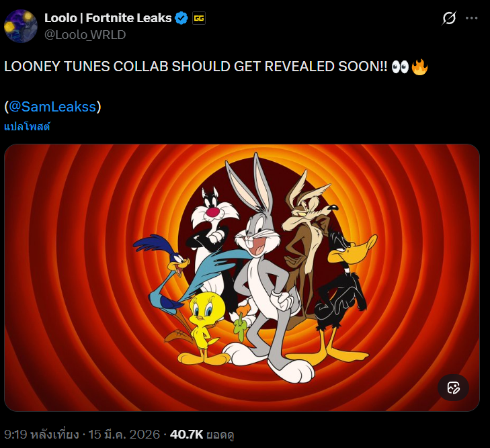
Task: Open Loolo's profile avatar picture
Action: click(21, 26)
